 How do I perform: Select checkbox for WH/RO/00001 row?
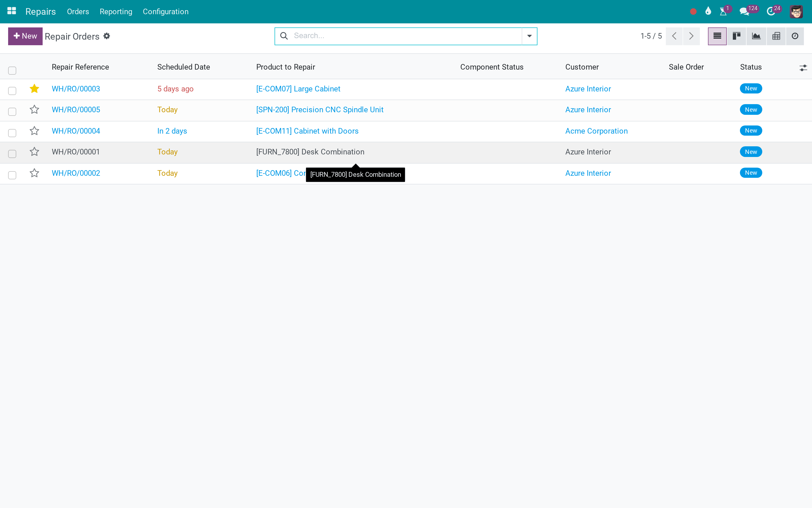pyautogui.click(x=12, y=154)
